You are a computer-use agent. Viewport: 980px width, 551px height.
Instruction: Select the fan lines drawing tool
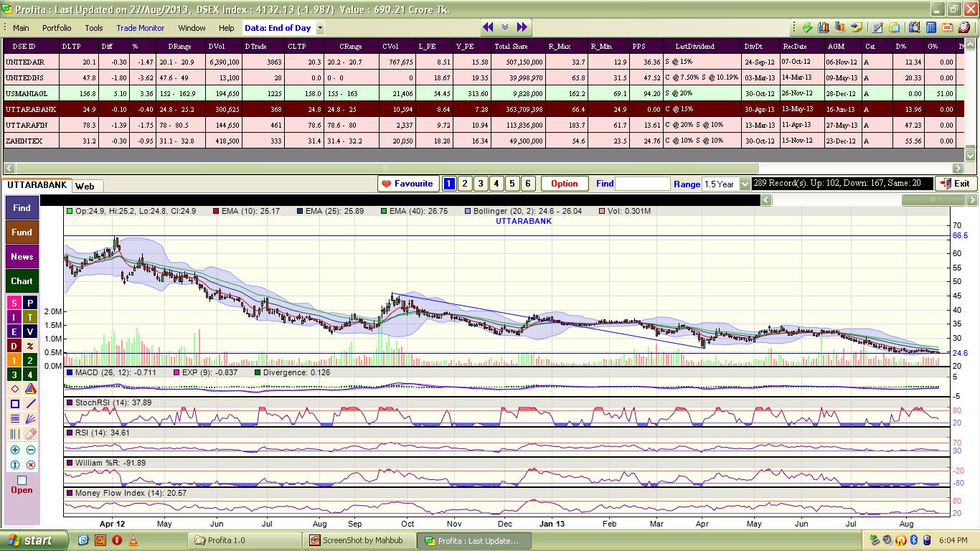(30, 419)
